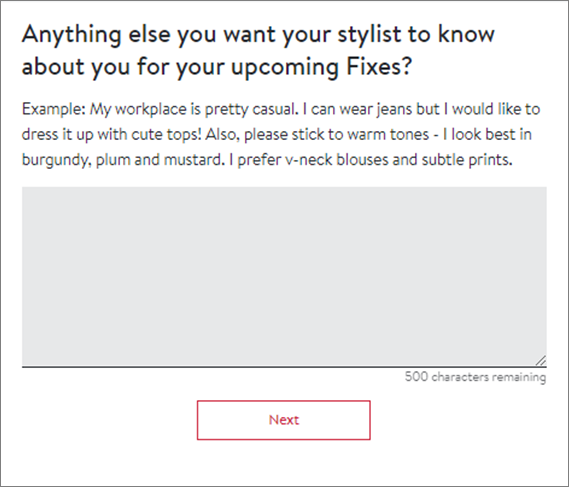Focus the stylist notes text area
Viewport: 569px width, 487px height.
click(x=284, y=276)
